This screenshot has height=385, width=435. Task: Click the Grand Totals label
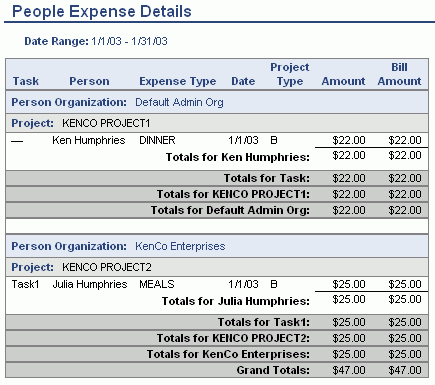pos(273,370)
